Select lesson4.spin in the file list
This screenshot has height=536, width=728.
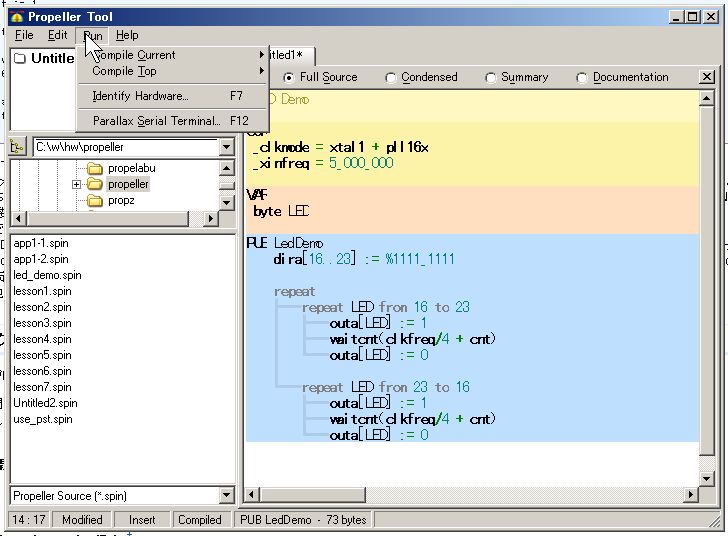42,339
